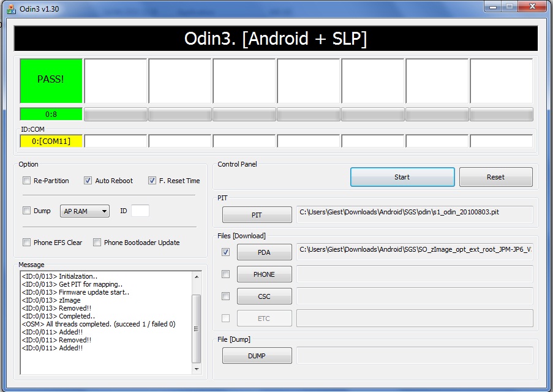The width and height of the screenshot is (553, 392).
Task: Click the Odin3 app icon in title bar
Action: click(x=11, y=9)
